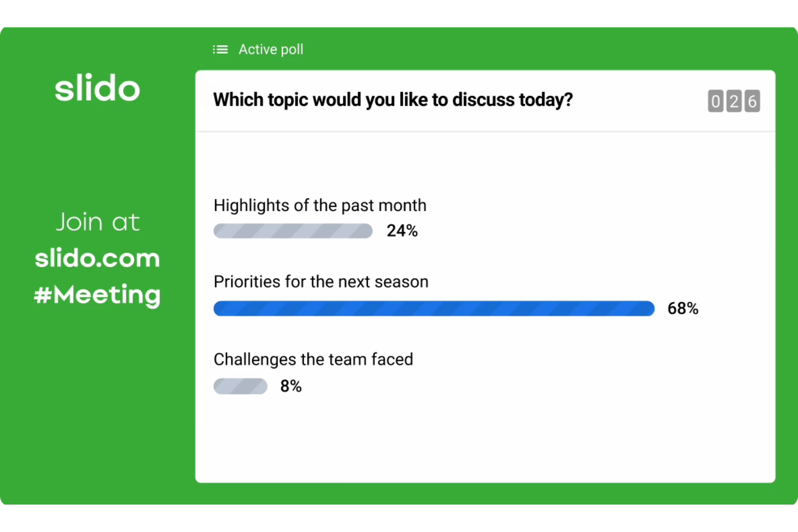This screenshot has height=532, width=798.
Task: Select the Challenges the team faced option
Action: [313, 359]
